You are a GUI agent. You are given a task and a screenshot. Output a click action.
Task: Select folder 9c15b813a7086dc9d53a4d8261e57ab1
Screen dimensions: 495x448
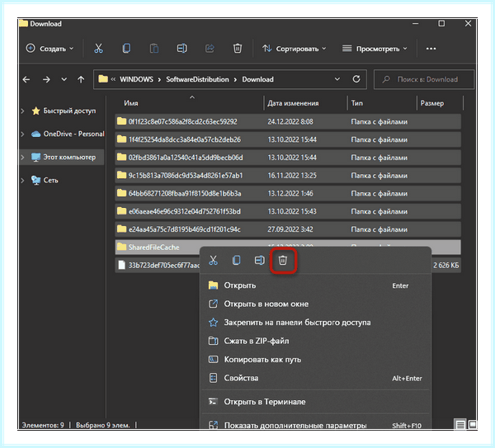(x=288, y=176)
